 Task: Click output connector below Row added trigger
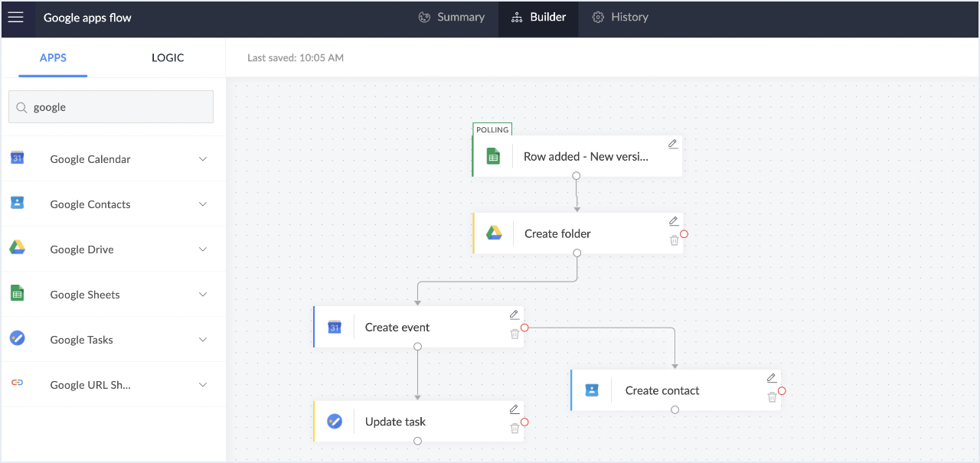tap(577, 176)
